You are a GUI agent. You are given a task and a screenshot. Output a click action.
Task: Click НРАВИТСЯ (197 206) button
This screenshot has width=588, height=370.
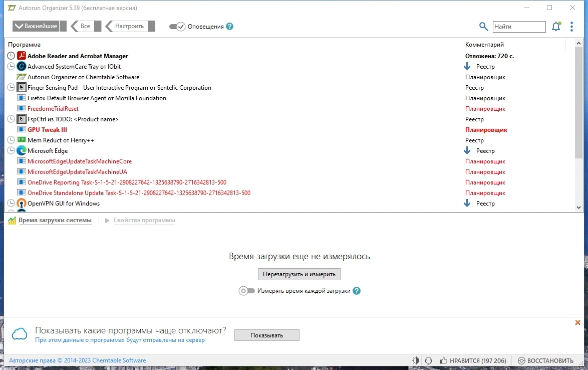pyautogui.click(x=473, y=360)
